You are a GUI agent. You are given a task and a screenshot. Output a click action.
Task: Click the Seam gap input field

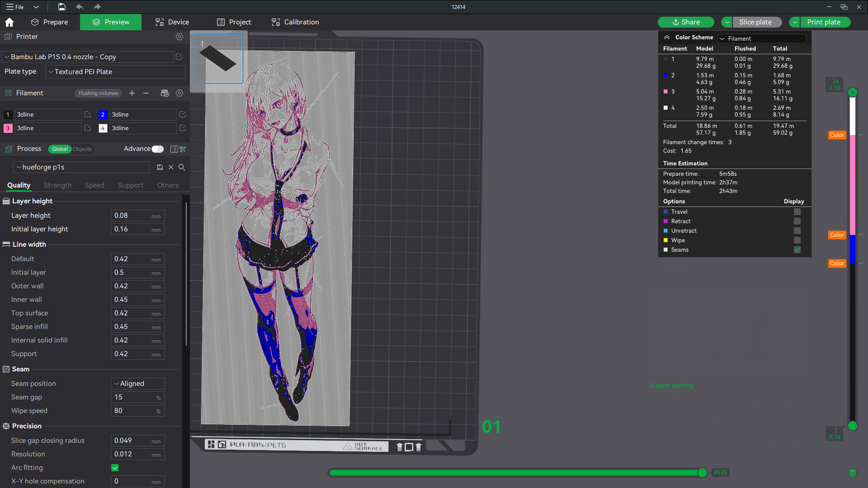(x=138, y=397)
